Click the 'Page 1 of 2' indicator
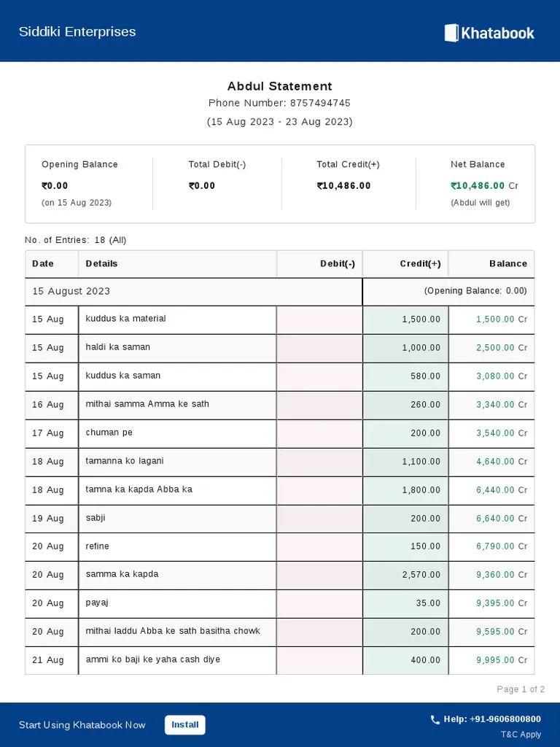The width and height of the screenshot is (560, 747). (x=520, y=689)
